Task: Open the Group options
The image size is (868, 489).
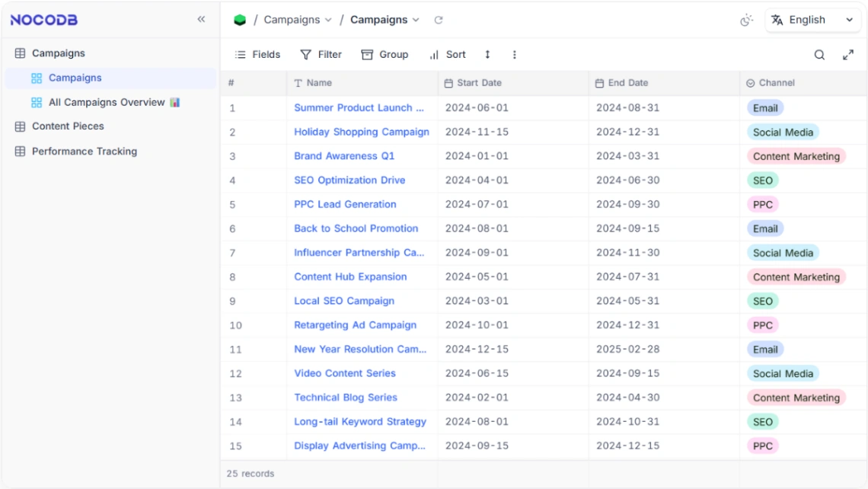Action: pos(385,54)
